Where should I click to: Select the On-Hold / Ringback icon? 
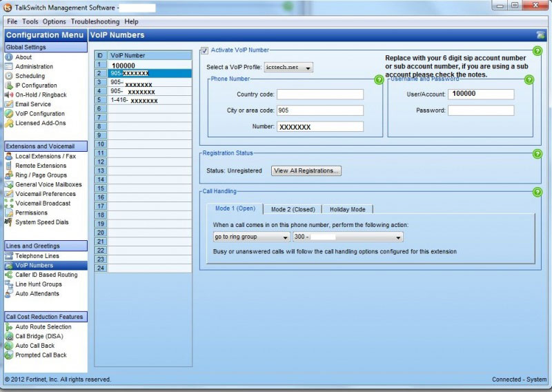click(9, 95)
